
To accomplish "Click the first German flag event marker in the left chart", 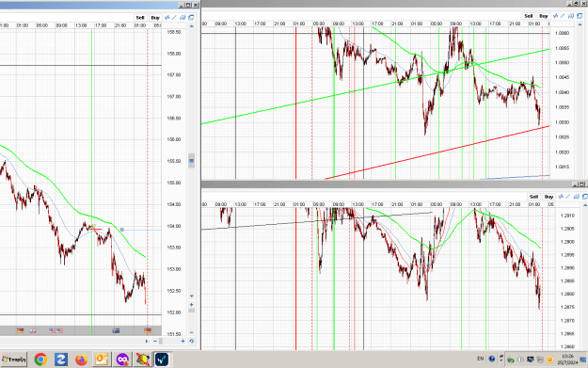I will 21,330.
